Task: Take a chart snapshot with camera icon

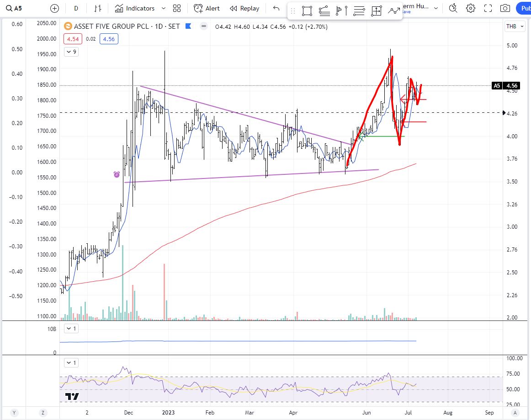Action: pyautogui.click(x=505, y=8)
